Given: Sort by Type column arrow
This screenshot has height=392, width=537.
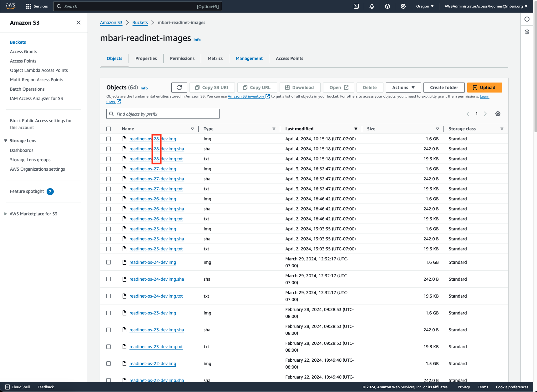Looking at the screenshot, I should point(274,129).
